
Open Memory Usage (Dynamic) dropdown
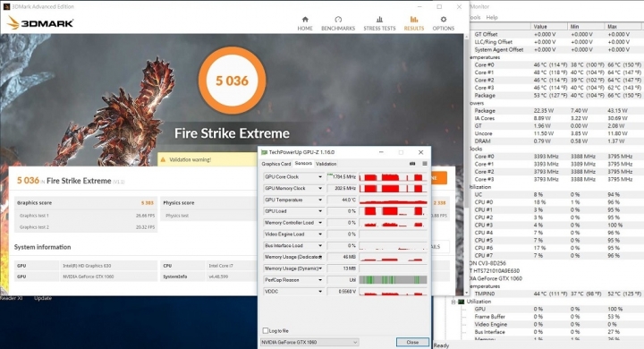(320, 268)
